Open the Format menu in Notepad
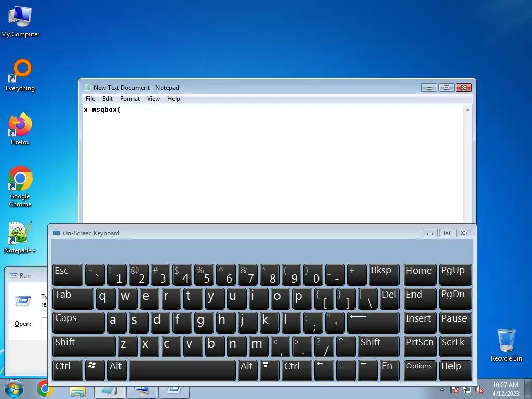The height and width of the screenshot is (399, 532). (129, 99)
